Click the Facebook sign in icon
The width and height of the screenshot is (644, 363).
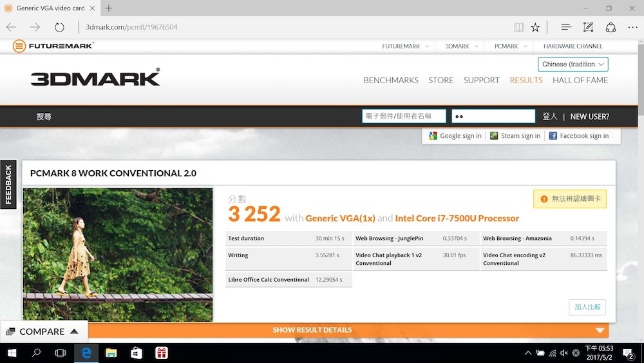pyautogui.click(x=553, y=135)
